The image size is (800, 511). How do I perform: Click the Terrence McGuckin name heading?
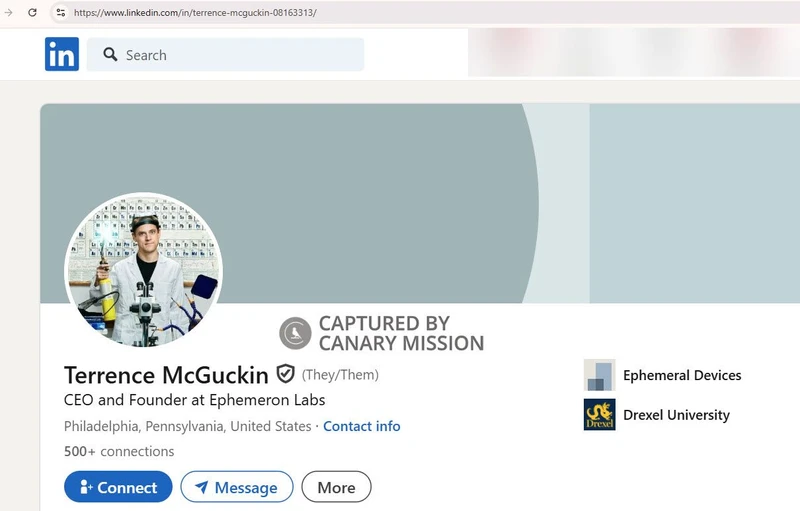(x=166, y=375)
